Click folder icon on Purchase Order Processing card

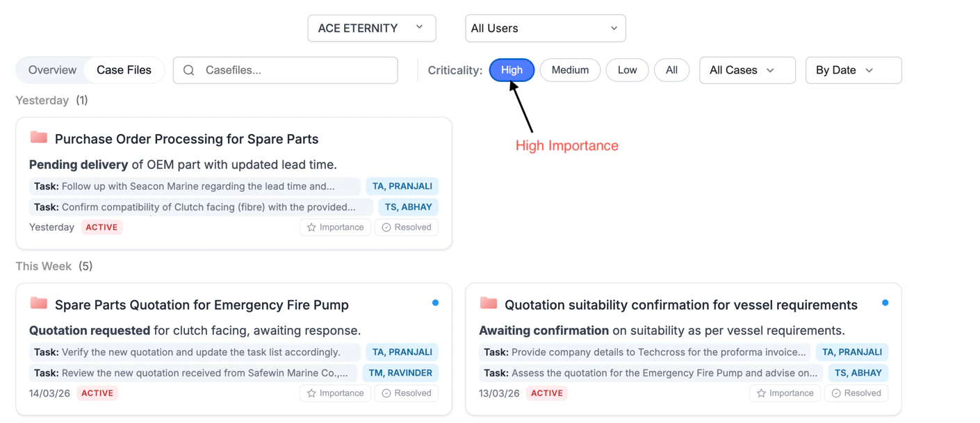point(39,138)
